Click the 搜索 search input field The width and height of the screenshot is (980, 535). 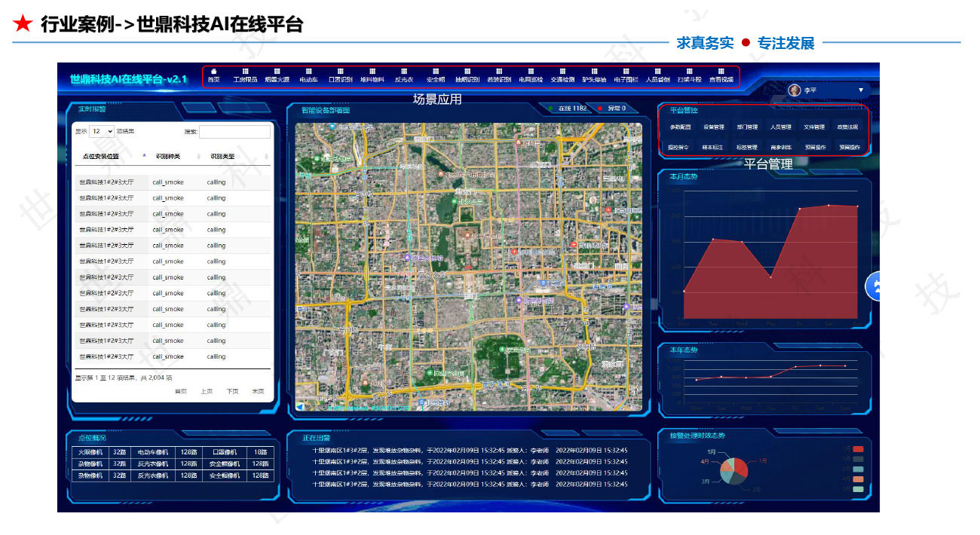coord(234,132)
